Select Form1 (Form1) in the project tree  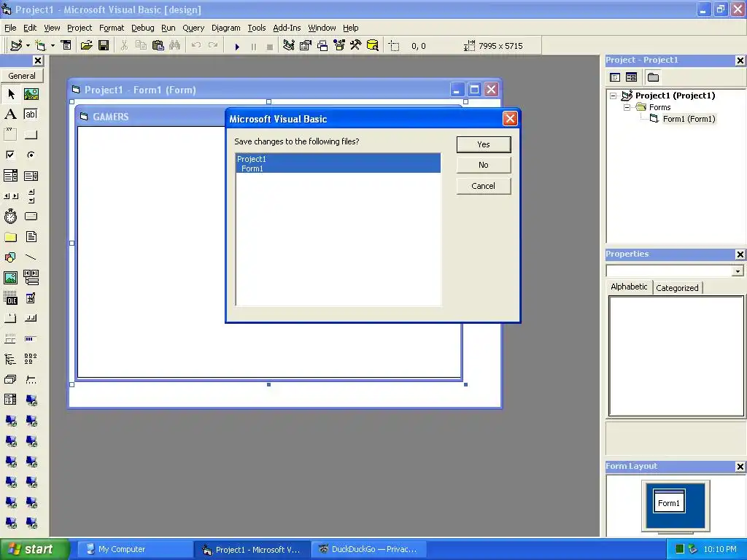[x=689, y=119]
